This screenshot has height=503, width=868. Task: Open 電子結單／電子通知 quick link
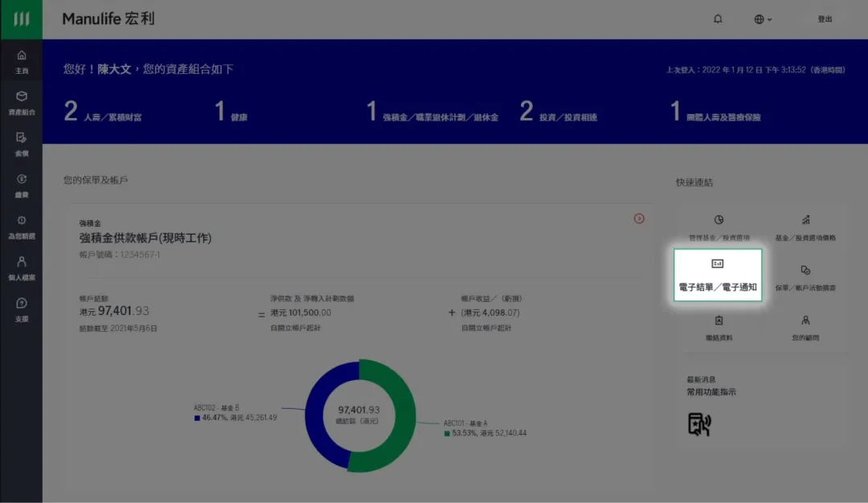point(718,275)
